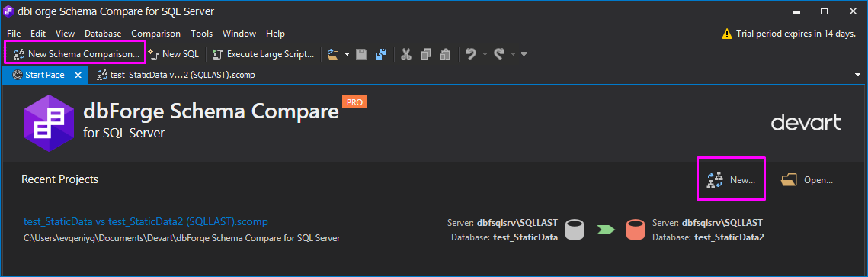The height and width of the screenshot is (277, 868).
Task: Click the orange target database icon
Action: tap(636, 230)
